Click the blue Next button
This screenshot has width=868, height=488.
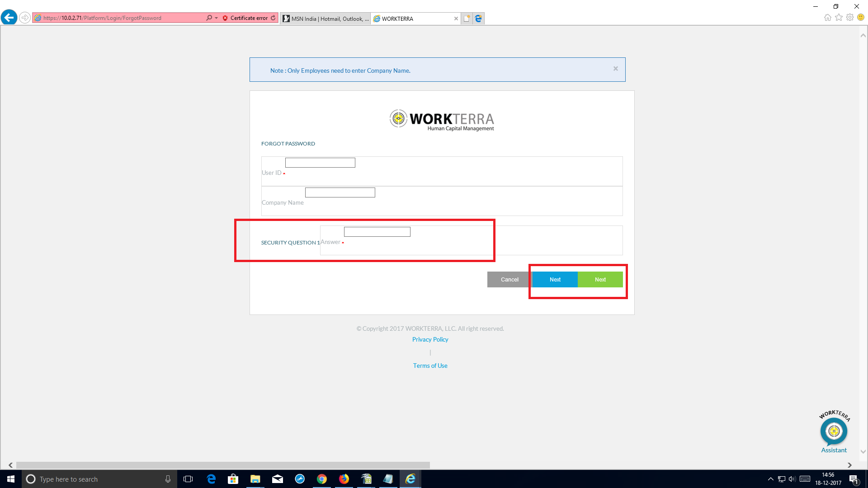(554, 279)
